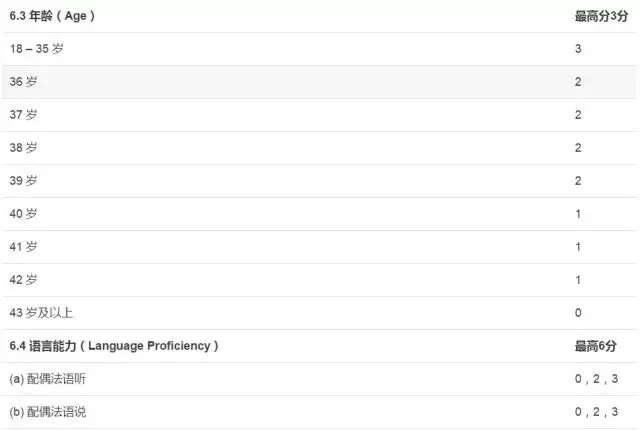640x431 pixels.
Task: Click the score 1 in the 40 岁 row
Action: tap(578, 214)
